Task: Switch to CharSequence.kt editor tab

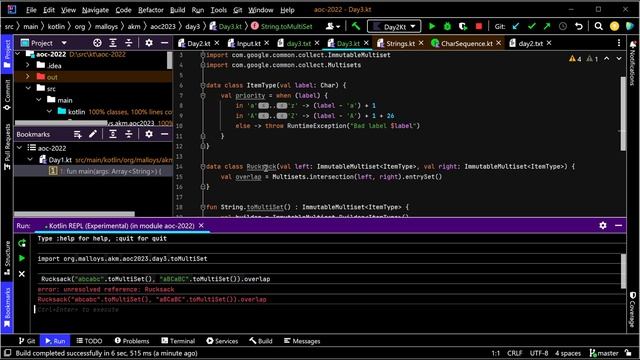Action: pyautogui.click(x=467, y=43)
